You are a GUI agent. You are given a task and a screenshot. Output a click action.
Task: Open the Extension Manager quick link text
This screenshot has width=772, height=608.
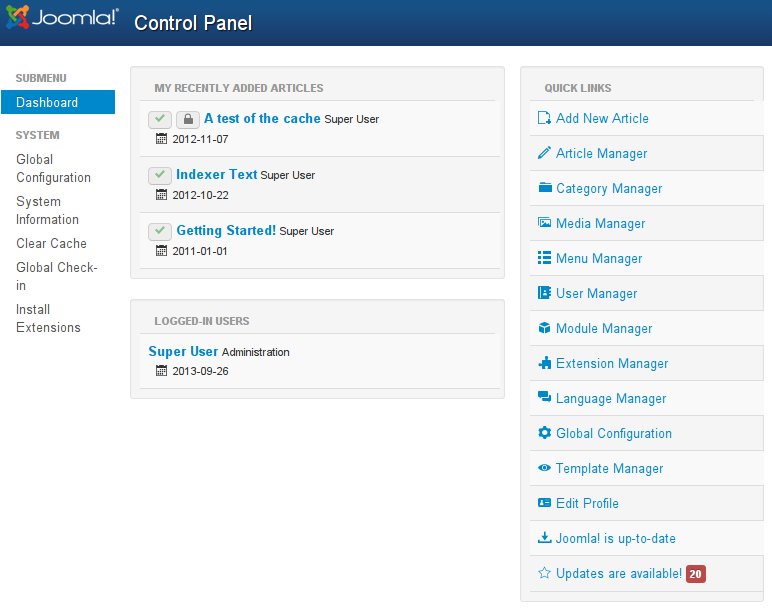click(612, 363)
